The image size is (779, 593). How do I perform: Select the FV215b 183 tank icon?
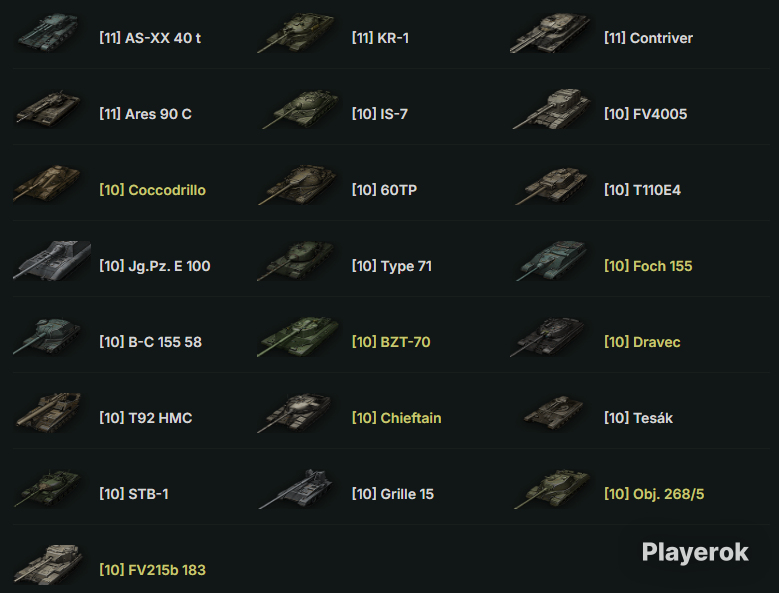click(x=48, y=565)
